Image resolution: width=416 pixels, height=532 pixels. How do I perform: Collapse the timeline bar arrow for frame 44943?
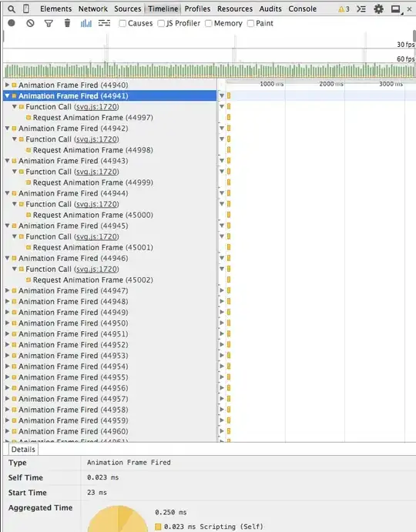tap(222, 161)
